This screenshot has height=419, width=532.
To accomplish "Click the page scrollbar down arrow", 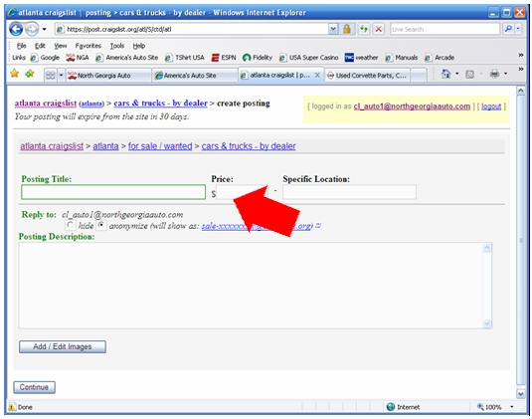I will coord(520,394).
